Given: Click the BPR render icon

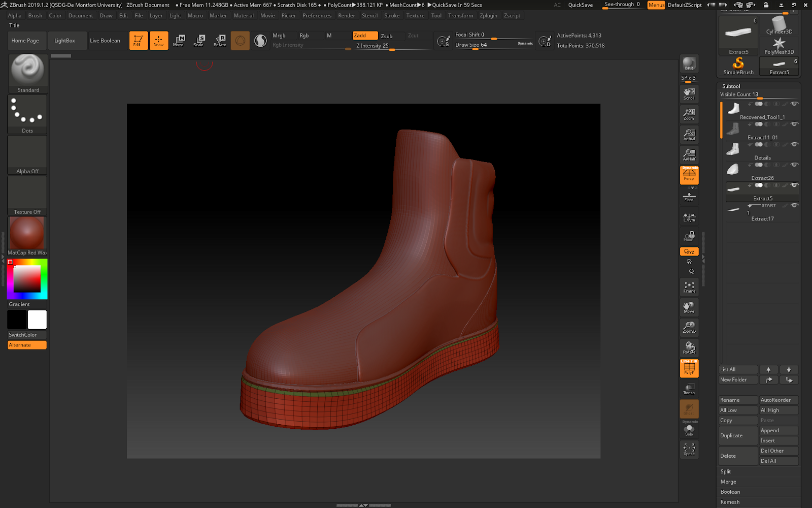Looking at the screenshot, I should (x=689, y=63).
